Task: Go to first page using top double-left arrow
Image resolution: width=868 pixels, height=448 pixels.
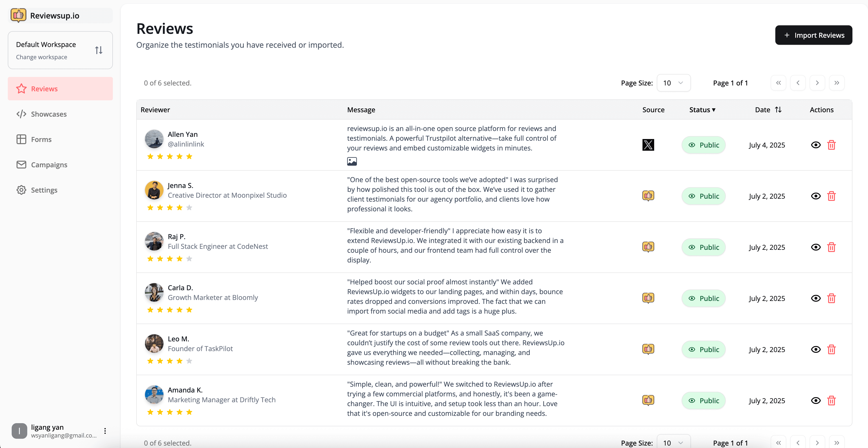Action: (778, 83)
